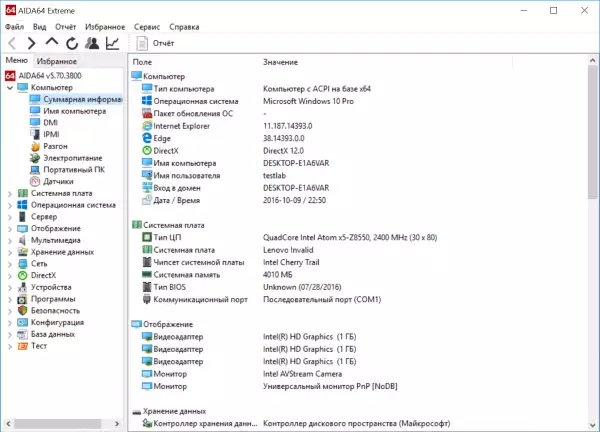Screen dimensions: 600x432
Task: Select the IPMI tree item
Action: pos(51,134)
